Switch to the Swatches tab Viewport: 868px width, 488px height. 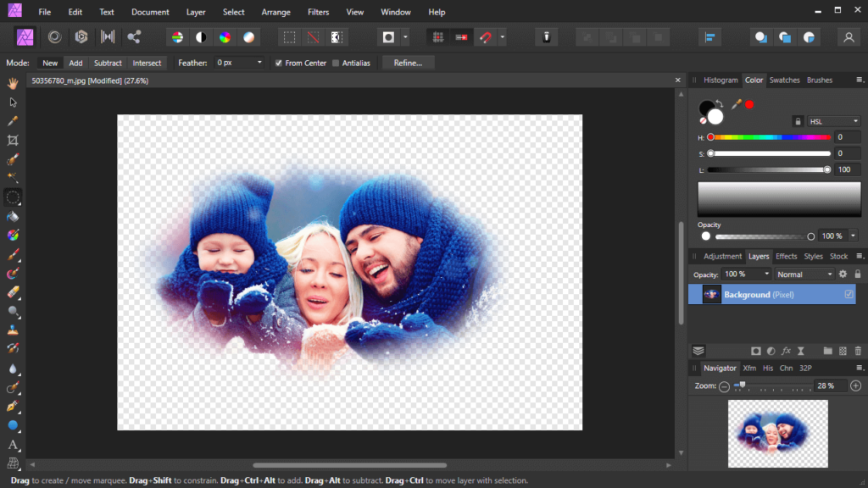click(785, 80)
